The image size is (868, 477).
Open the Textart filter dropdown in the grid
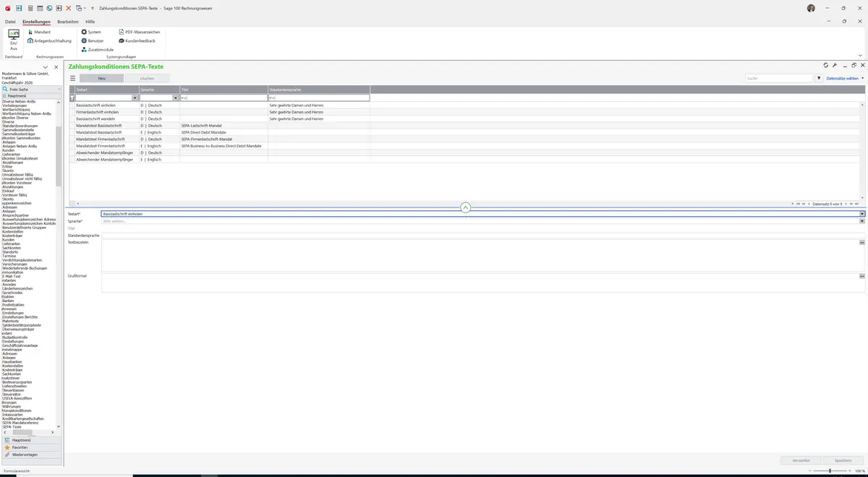tap(135, 98)
